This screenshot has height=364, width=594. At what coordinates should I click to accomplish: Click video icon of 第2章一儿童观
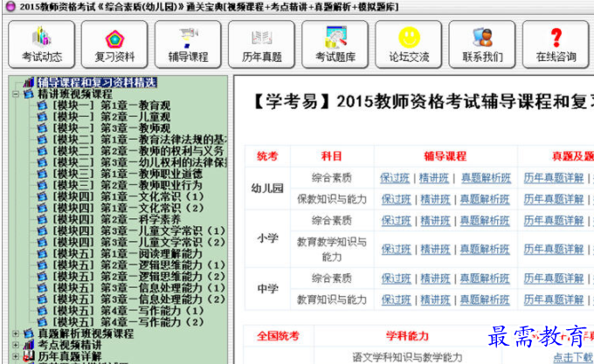(42, 117)
